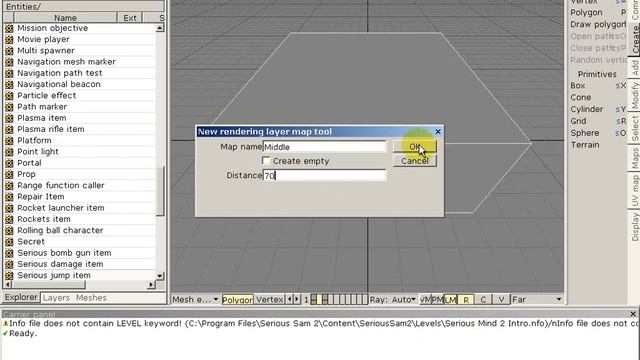
Task: Click the Plasma rifle item entity icon
Action: pyautogui.click(x=9, y=129)
